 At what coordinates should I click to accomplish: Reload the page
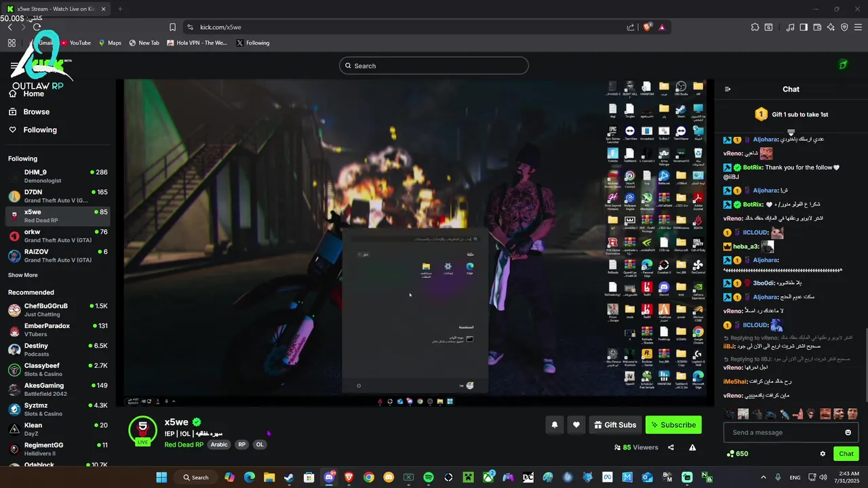click(37, 27)
